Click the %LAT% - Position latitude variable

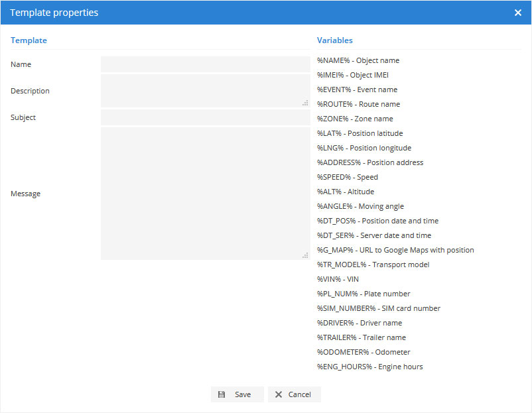tap(360, 133)
